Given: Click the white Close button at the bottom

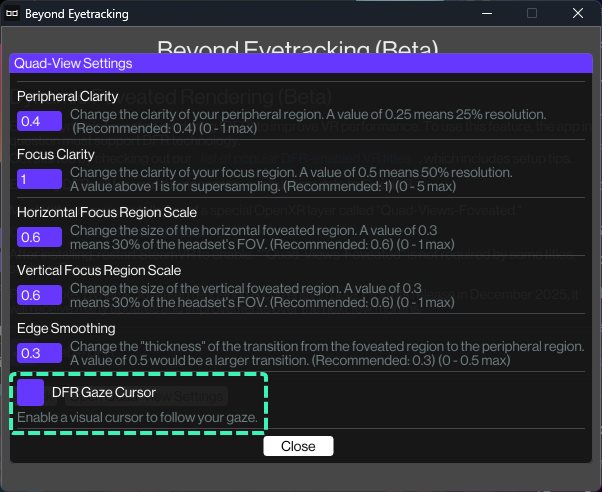Looking at the screenshot, I should pos(298,446).
